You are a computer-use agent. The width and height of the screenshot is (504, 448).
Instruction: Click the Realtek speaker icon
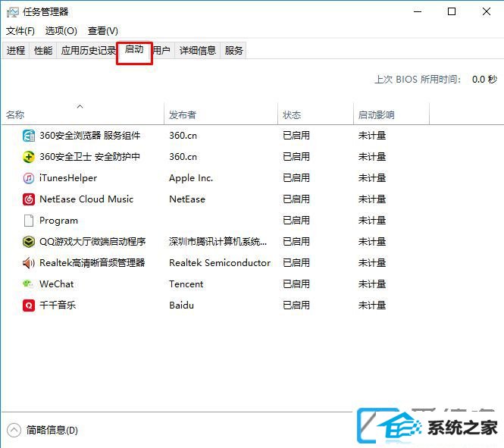(29, 263)
